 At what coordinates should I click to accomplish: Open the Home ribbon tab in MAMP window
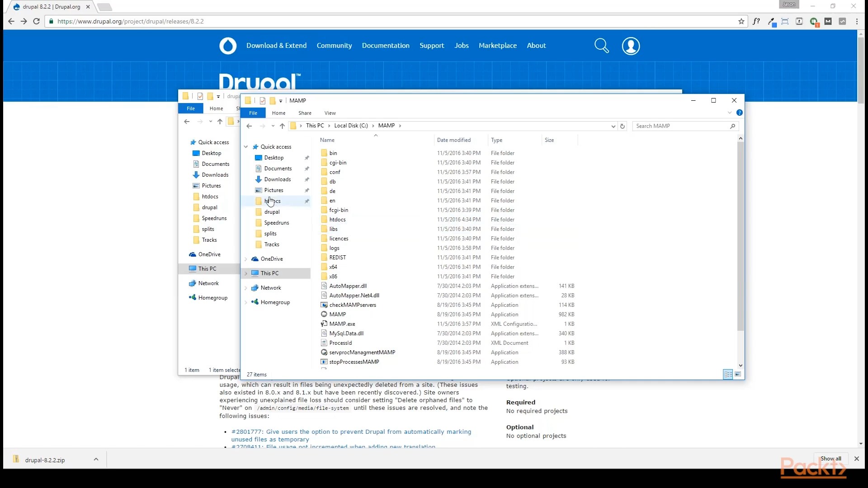click(x=278, y=113)
